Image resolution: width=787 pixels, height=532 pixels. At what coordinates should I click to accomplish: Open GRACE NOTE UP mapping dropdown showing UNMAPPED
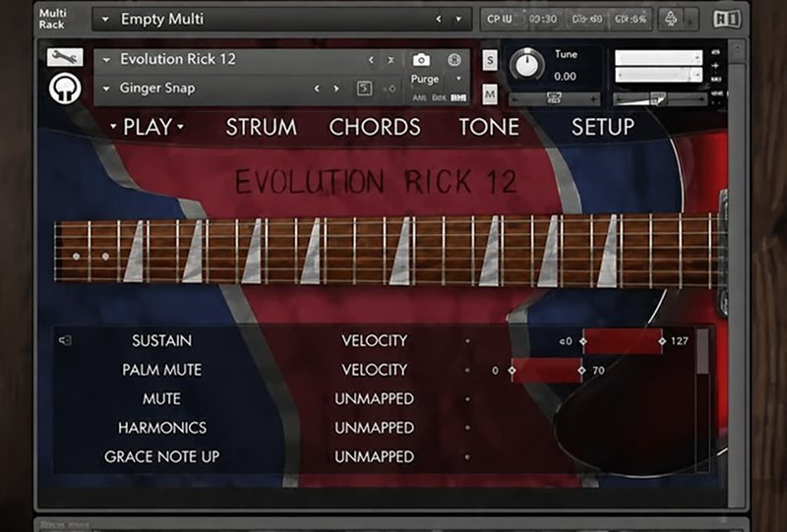click(x=375, y=456)
